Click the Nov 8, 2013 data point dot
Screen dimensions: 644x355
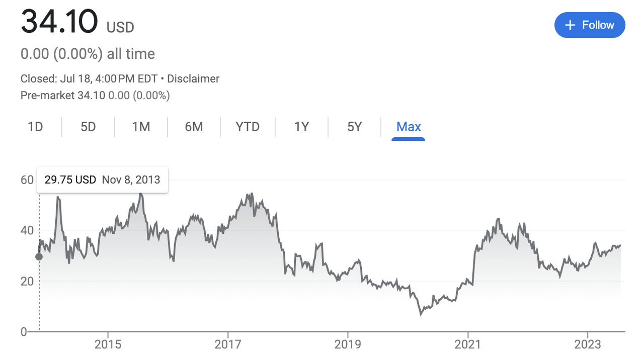click(39, 257)
